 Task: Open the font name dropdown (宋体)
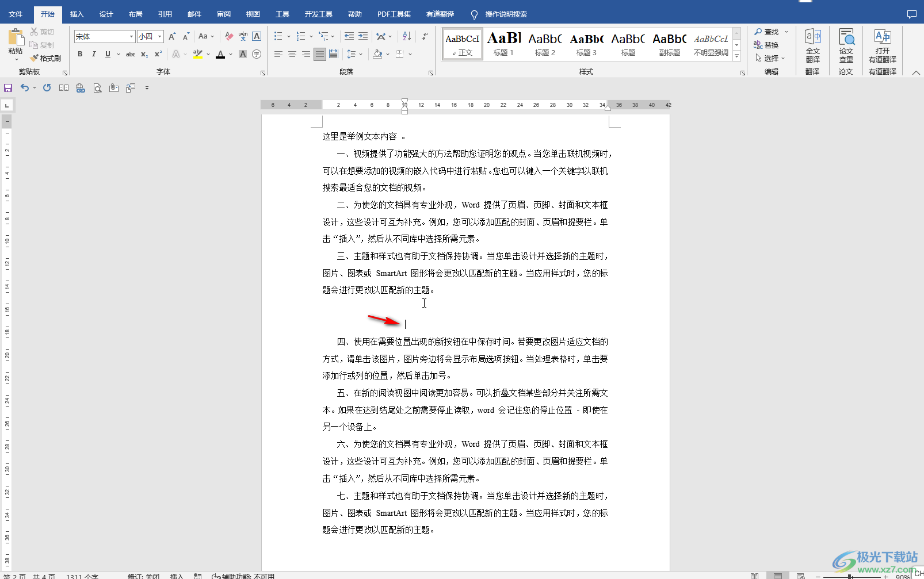click(132, 37)
